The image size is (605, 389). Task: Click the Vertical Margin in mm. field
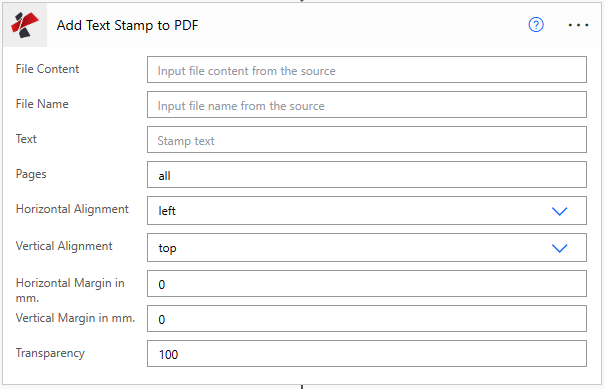coord(367,319)
